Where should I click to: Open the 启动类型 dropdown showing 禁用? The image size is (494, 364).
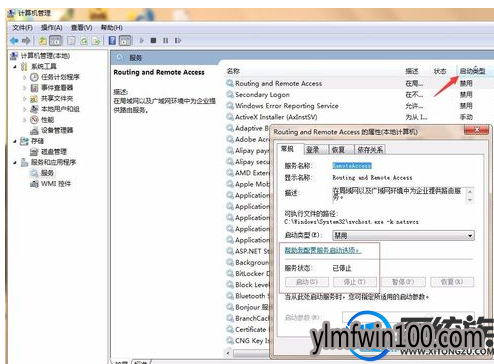click(x=403, y=236)
